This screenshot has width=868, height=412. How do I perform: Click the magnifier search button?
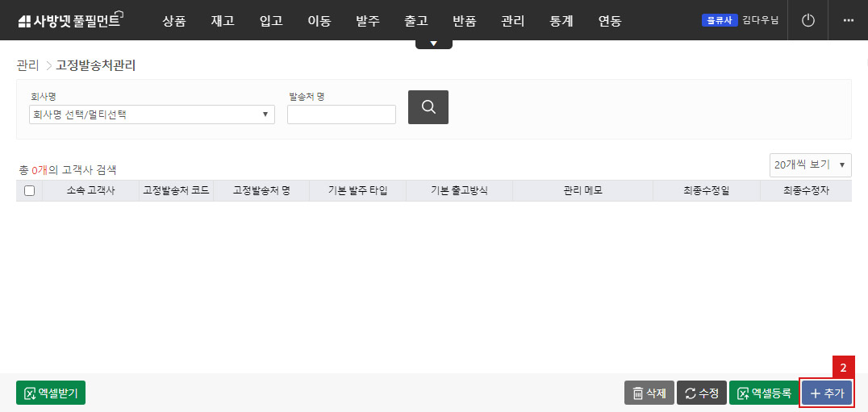tap(428, 106)
